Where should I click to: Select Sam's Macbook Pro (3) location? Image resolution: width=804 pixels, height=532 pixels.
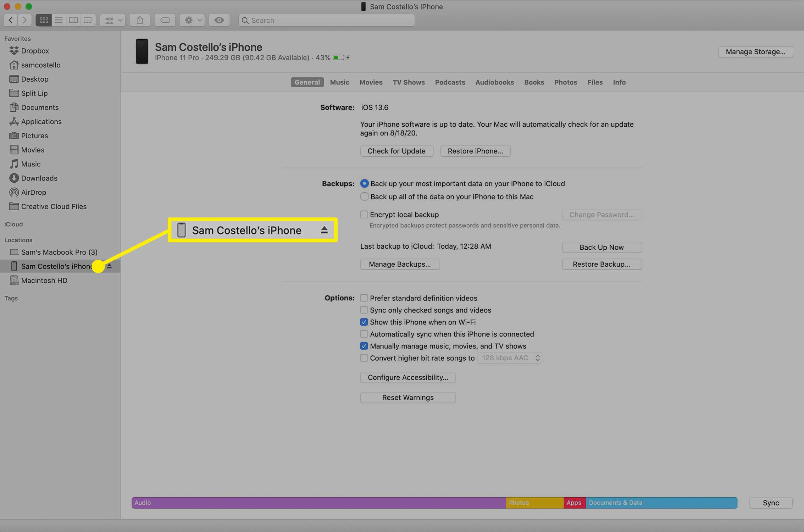click(60, 252)
